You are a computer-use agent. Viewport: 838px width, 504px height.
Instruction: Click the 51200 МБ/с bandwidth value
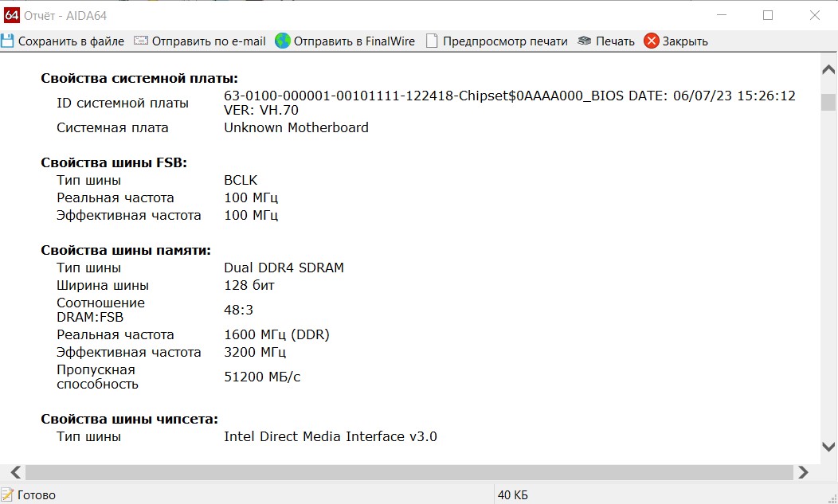point(262,377)
